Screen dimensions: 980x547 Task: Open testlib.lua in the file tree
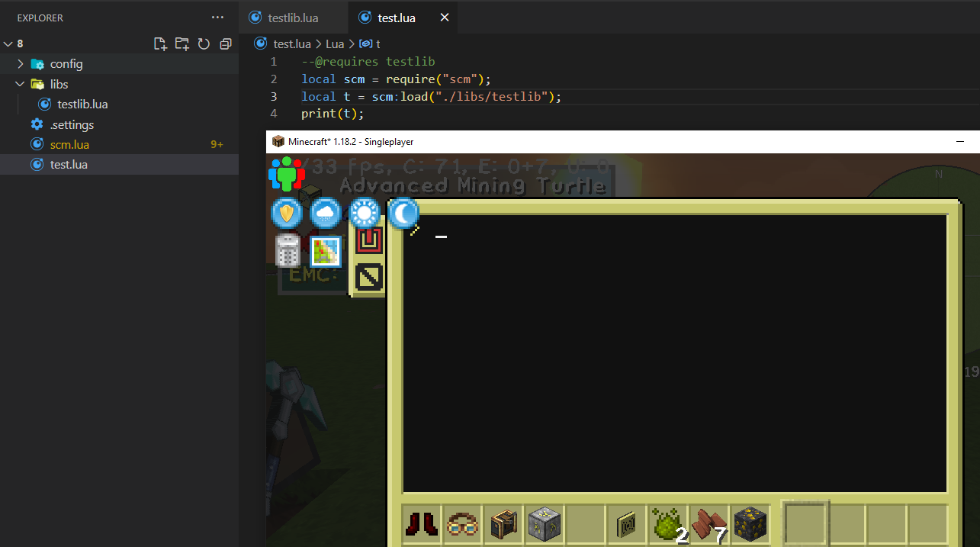(82, 105)
